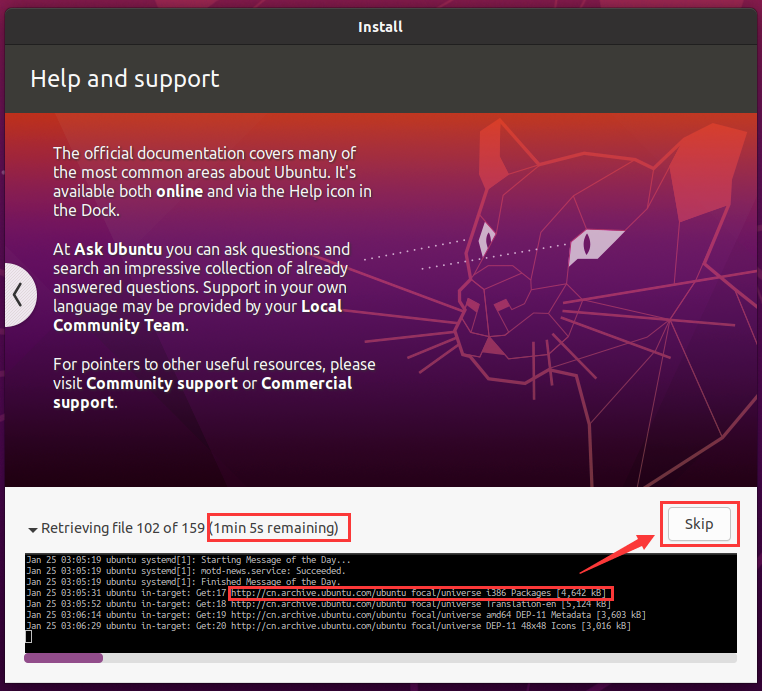The height and width of the screenshot is (691, 762).
Task: Collapse the installation log details triangle
Action: (x=33, y=529)
